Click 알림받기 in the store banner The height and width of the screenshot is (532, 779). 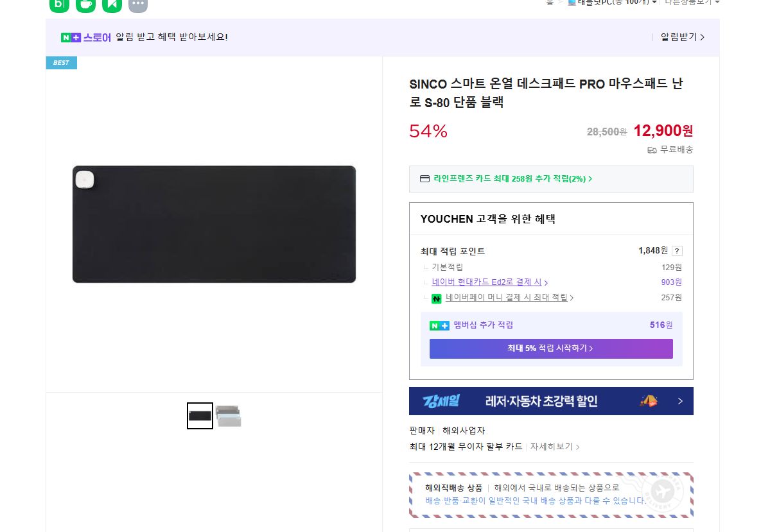point(682,37)
